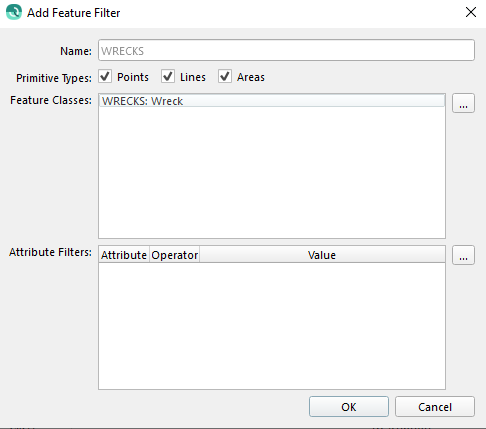
Task: Toggle the Lines primitive type checkbox
Action: pyautogui.click(x=168, y=77)
